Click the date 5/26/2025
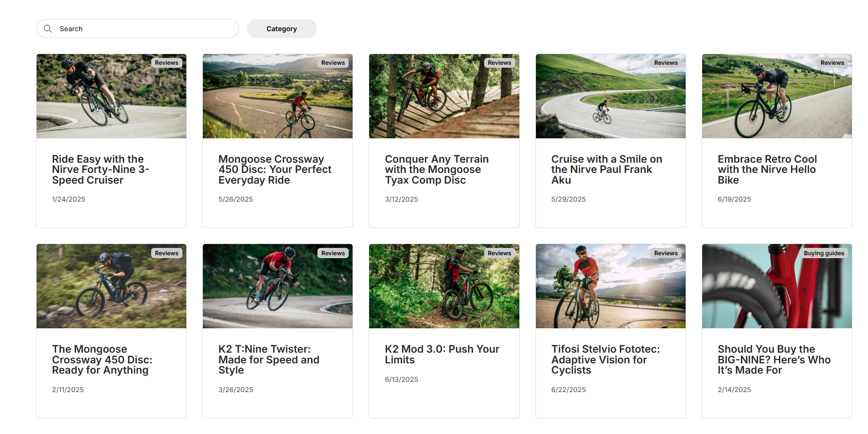The image size is (868, 434). (236, 199)
